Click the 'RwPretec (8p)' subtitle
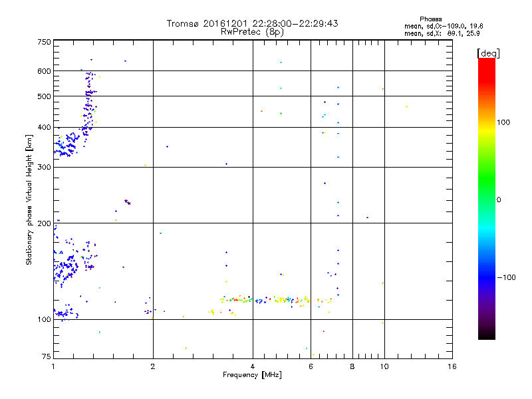532x399 pixels. tap(252, 32)
